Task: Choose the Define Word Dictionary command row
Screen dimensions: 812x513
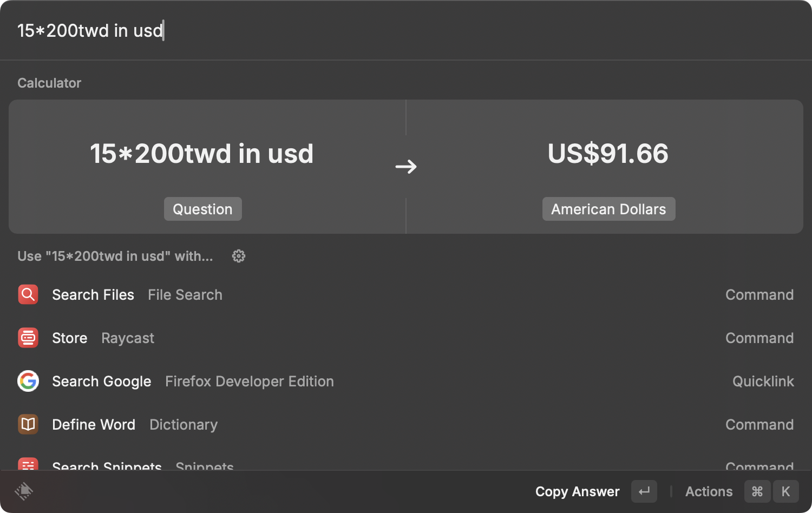Action: (406, 424)
